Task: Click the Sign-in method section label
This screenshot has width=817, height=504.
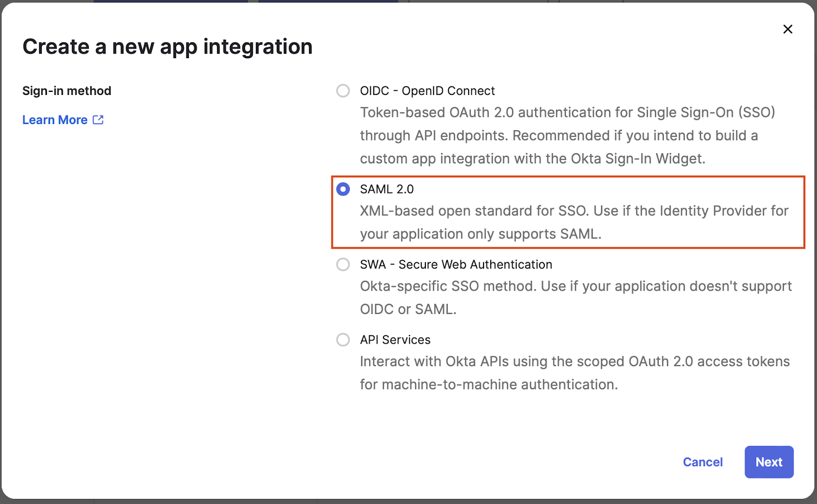Action: (x=67, y=91)
